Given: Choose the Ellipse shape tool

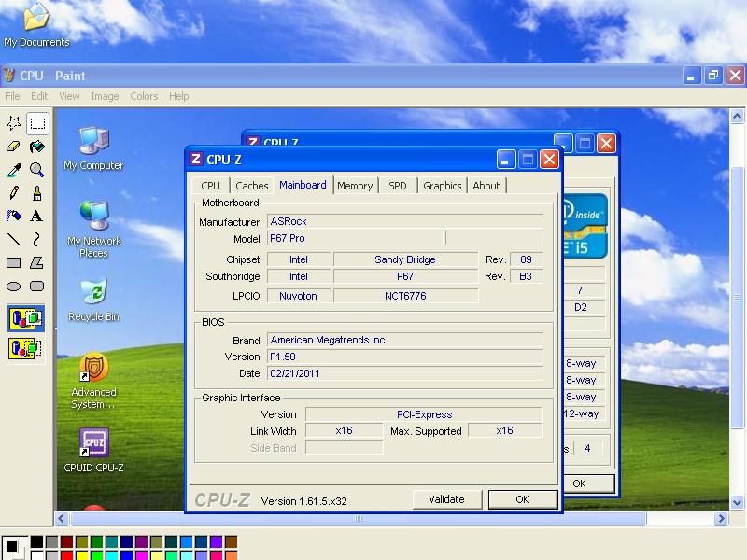Looking at the screenshot, I should 14,286.
